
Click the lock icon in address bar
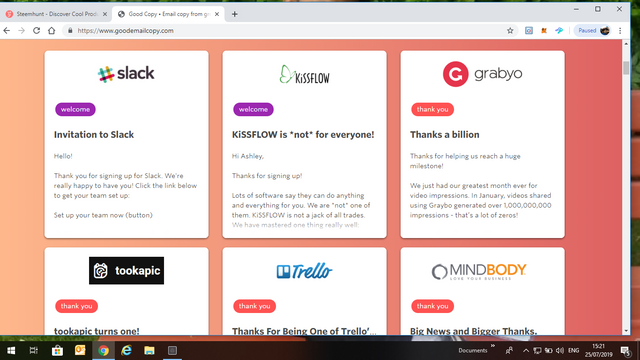click(70, 31)
